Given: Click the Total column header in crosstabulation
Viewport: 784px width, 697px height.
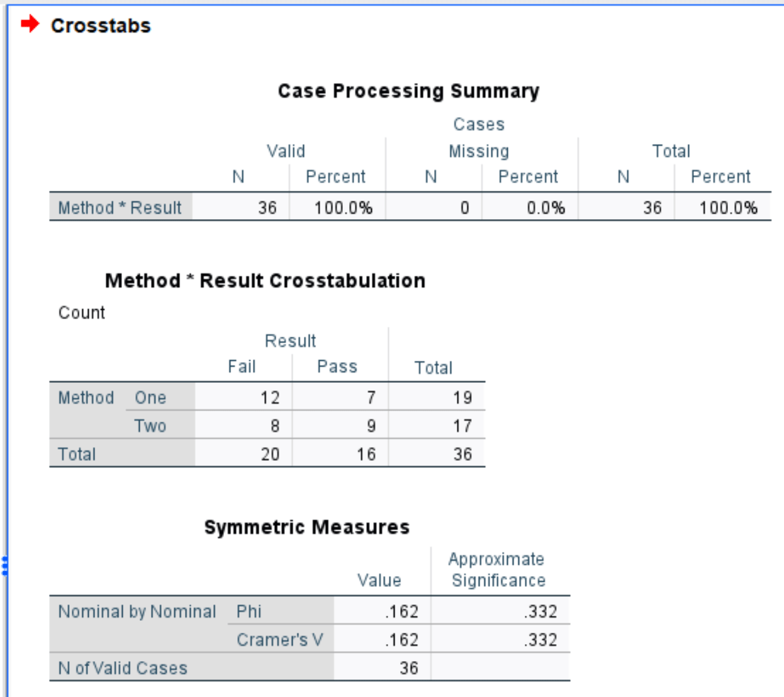Looking at the screenshot, I should click(x=434, y=368).
